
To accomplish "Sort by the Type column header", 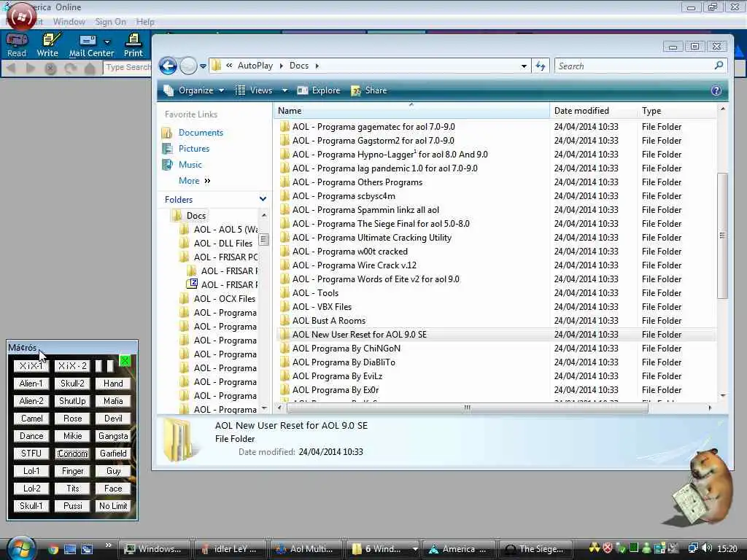I will pyautogui.click(x=676, y=111).
